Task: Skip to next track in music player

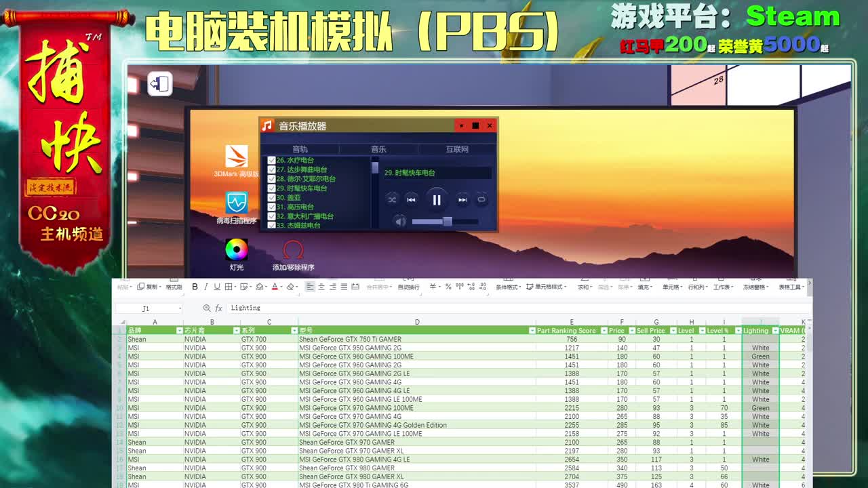Action: (x=462, y=200)
